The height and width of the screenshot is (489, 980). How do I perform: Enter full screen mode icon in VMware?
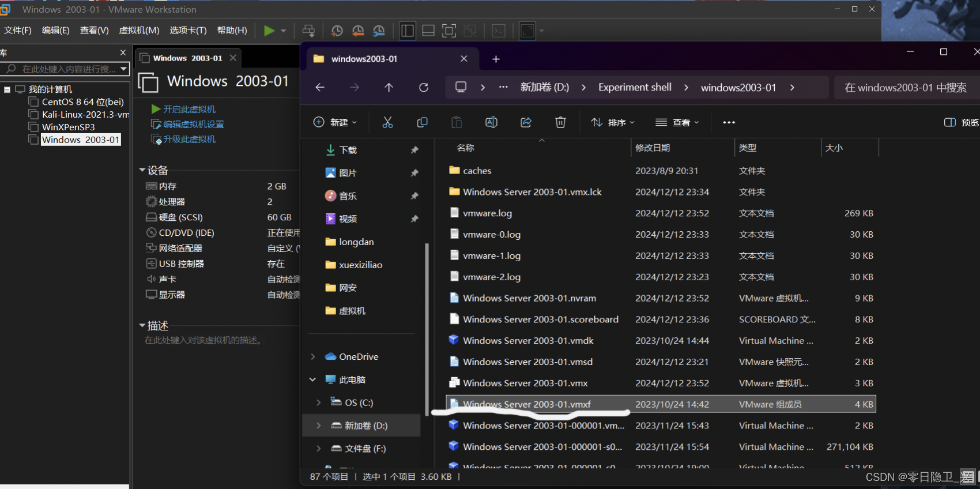click(449, 31)
